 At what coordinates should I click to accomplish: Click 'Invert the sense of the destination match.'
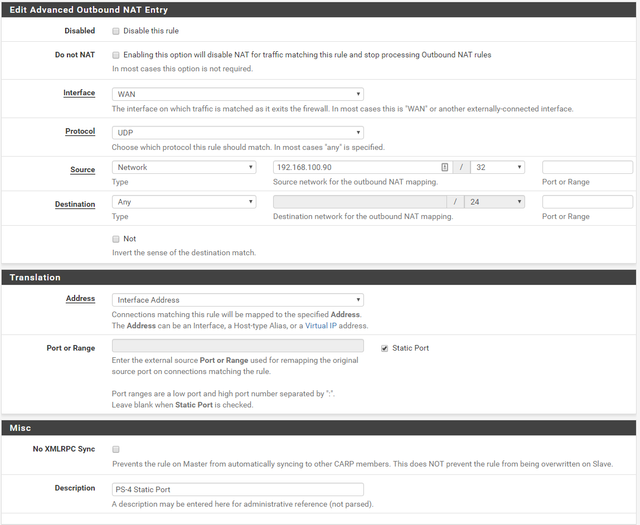click(184, 253)
